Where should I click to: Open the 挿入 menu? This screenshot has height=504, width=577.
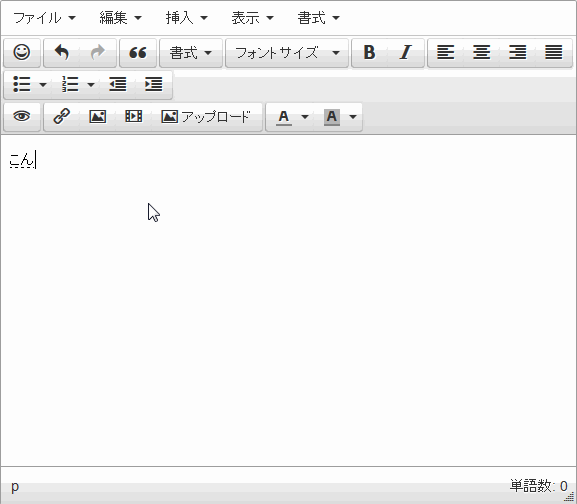[187, 18]
